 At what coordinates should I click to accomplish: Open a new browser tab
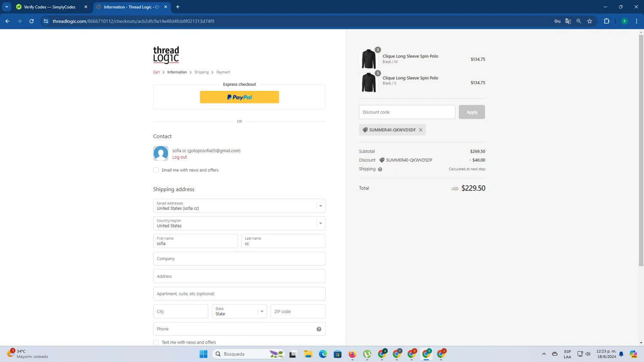click(x=178, y=7)
